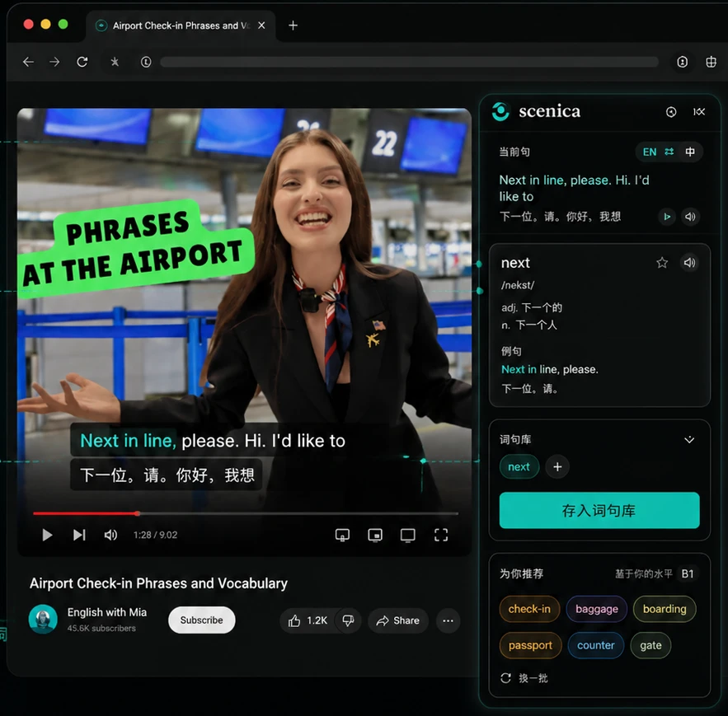The width and height of the screenshot is (728, 716).
Task: Bookmark the page with the star icon
Action: click(x=115, y=62)
